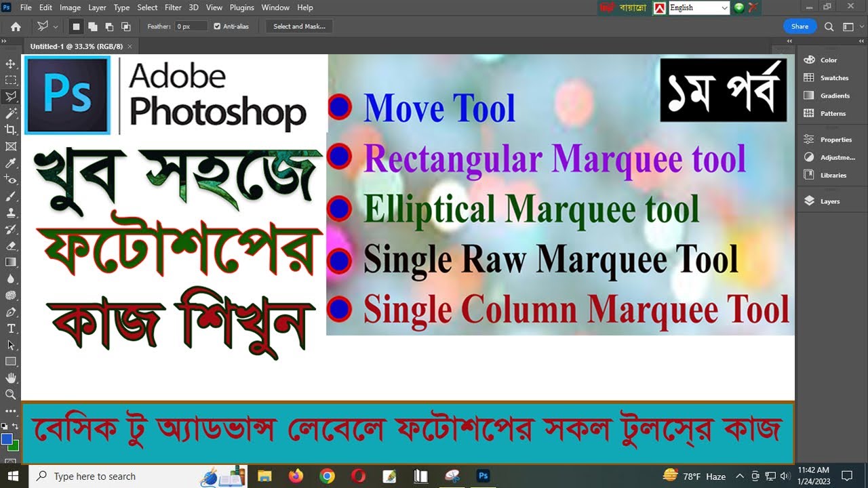Select the Frame tool
The image size is (868, 488).
pos(11,146)
